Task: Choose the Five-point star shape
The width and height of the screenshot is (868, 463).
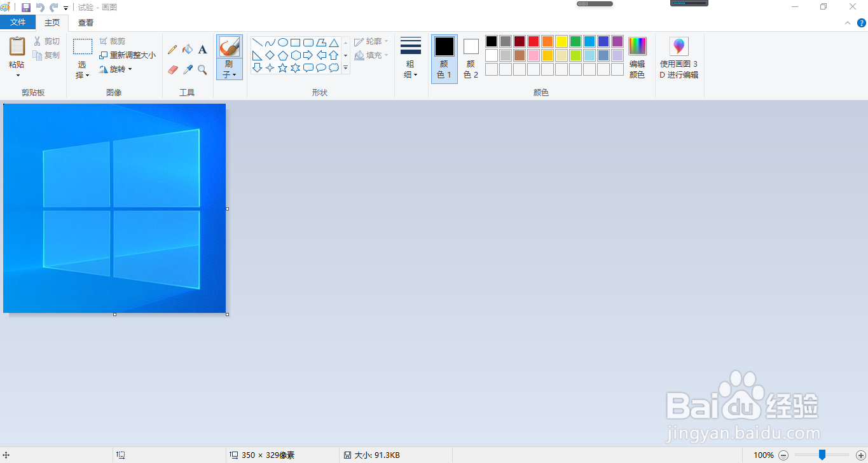Action: point(283,67)
